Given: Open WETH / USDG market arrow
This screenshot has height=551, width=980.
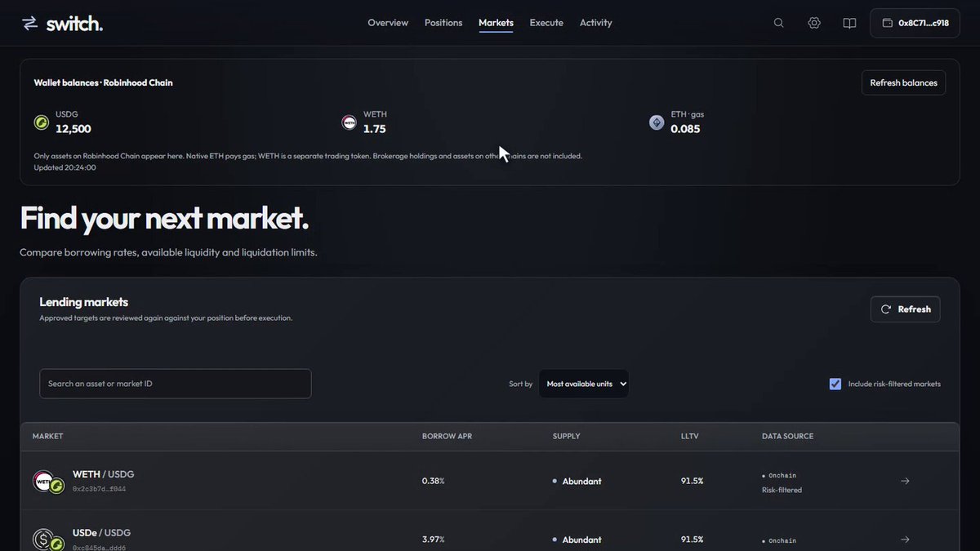Looking at the screenshot, I should point(905,481).
